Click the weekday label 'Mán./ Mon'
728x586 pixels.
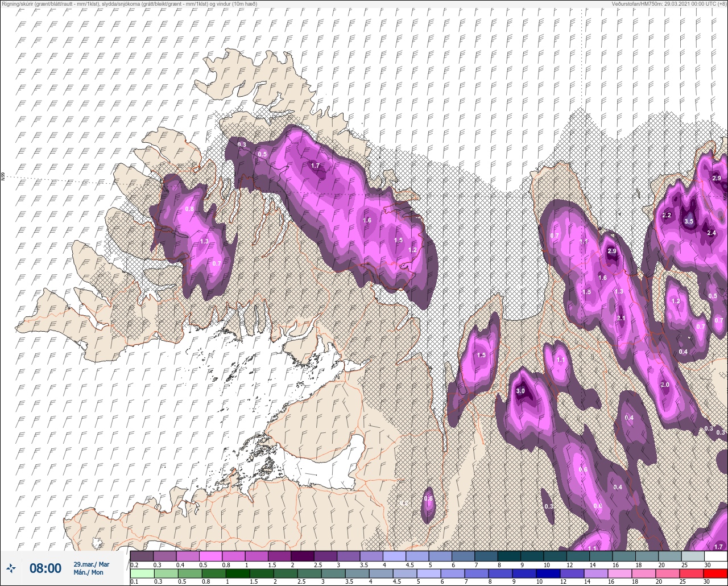[x=88, y=572]
